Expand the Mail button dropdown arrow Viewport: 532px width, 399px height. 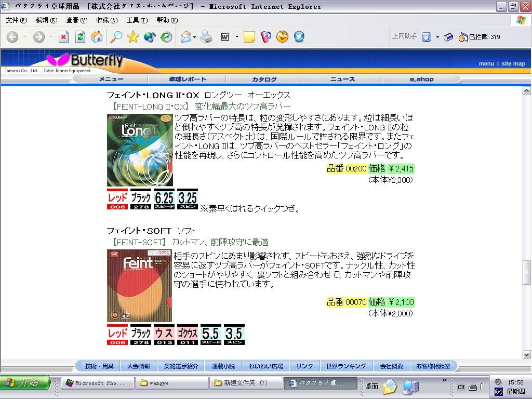tap(194, 37)
